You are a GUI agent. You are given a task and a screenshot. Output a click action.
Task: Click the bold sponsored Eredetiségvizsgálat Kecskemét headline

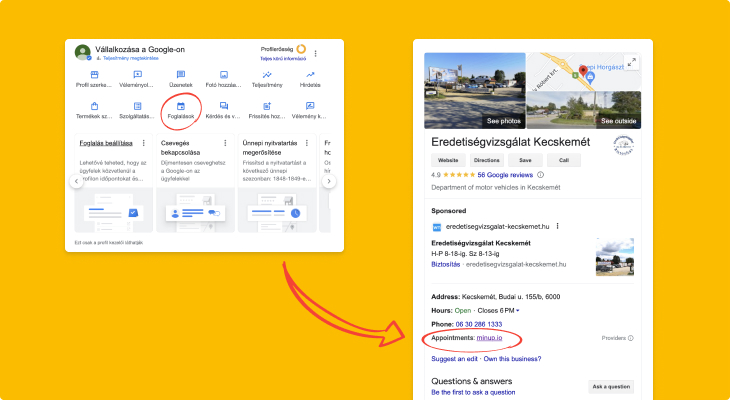pos(481,243)
